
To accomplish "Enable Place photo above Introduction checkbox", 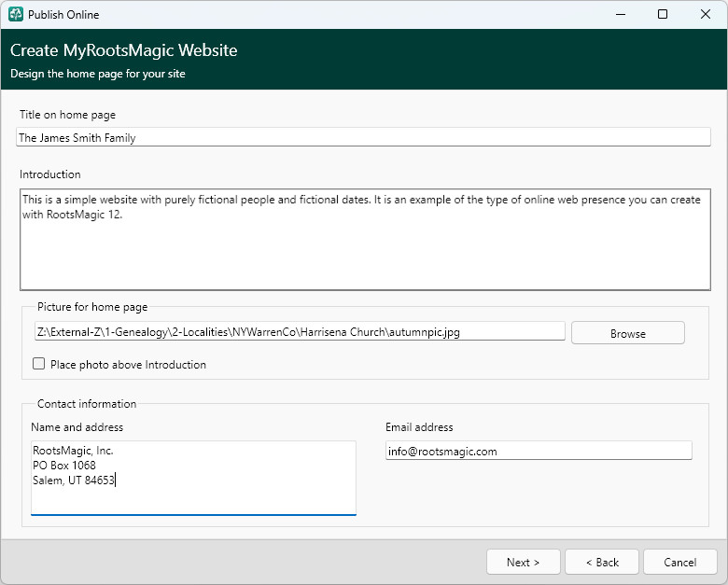I will pos(39,364).
